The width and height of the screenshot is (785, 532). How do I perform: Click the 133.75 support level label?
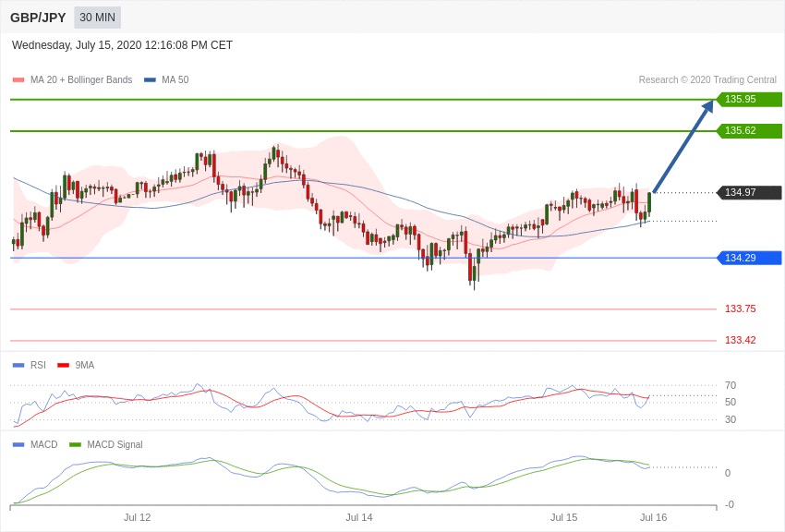tap(740, 308)
